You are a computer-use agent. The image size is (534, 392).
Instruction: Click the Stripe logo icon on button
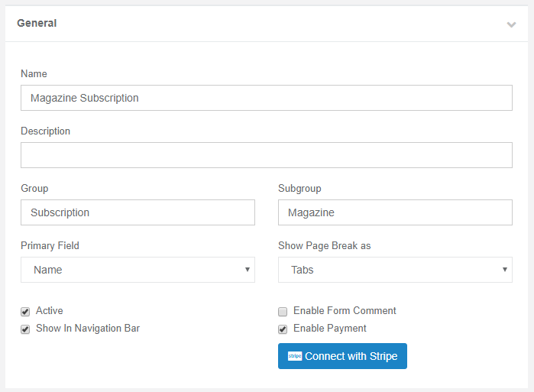coord(295,356)
